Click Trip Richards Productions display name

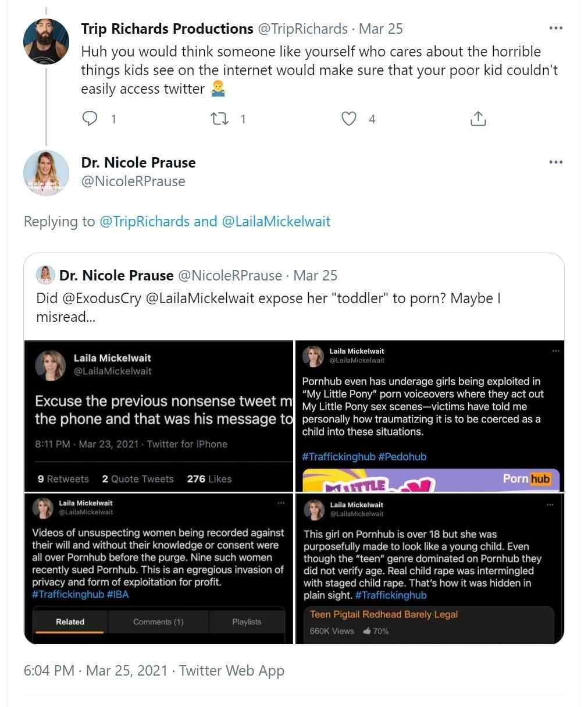(x=167, y=29)
